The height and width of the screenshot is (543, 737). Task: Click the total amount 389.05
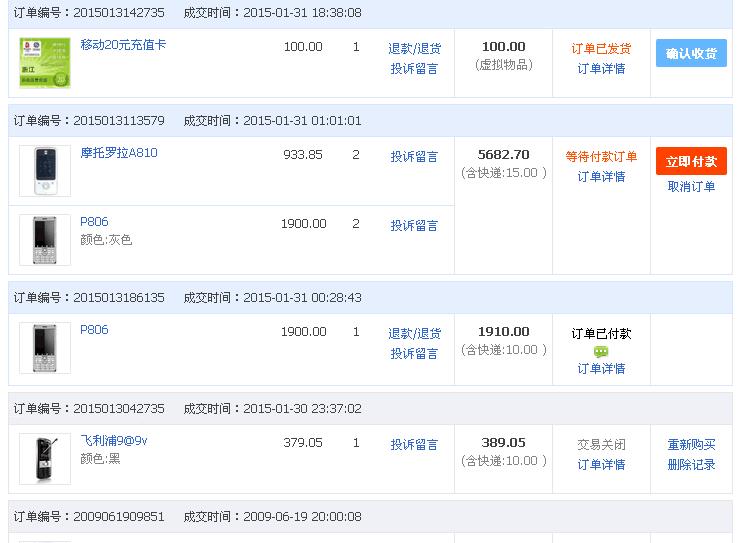(503, 443)
